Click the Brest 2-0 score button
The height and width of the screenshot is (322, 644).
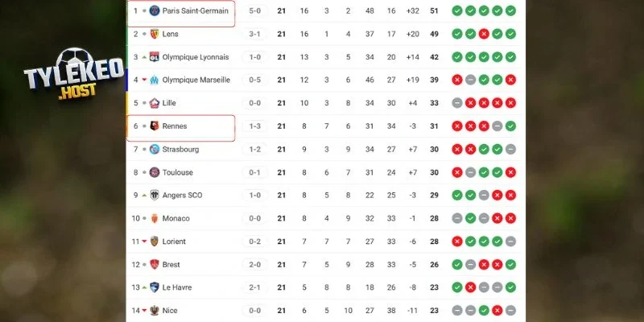coord(254,264)
